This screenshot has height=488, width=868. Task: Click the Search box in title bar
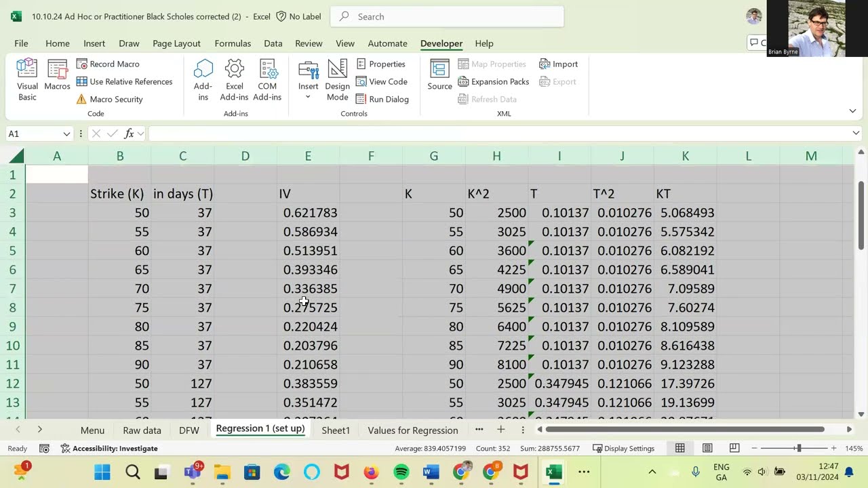tap(447, 16)
